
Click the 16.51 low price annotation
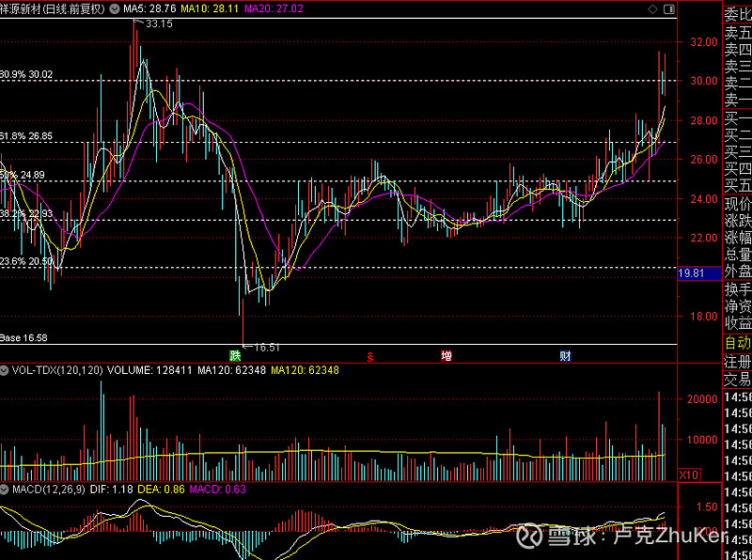[267, 348]
